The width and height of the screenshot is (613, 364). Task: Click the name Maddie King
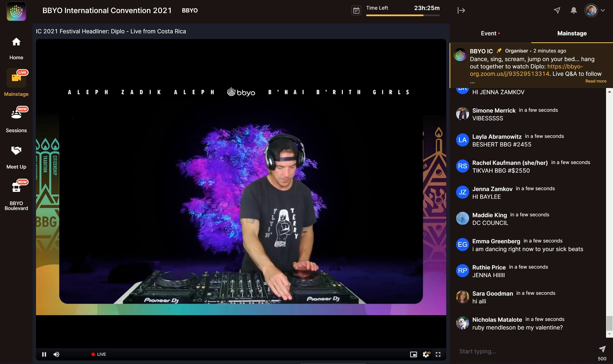[489, 215]
